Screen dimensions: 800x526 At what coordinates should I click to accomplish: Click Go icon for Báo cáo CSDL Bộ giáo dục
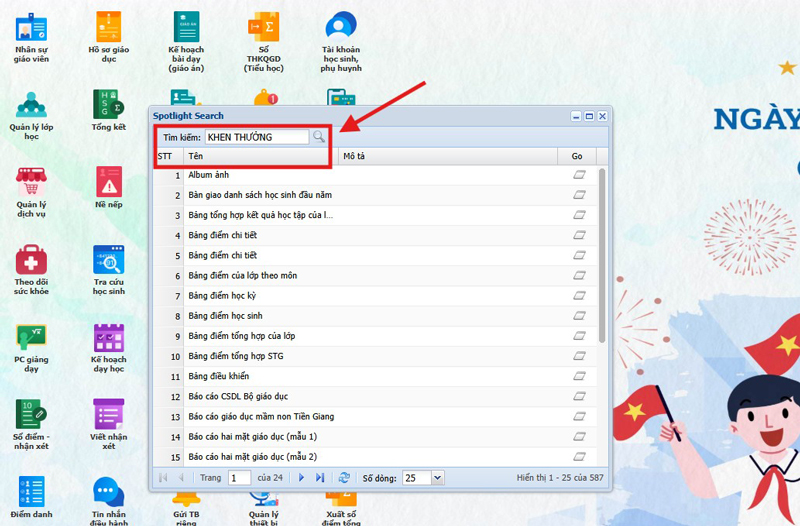tap(579, 396)
